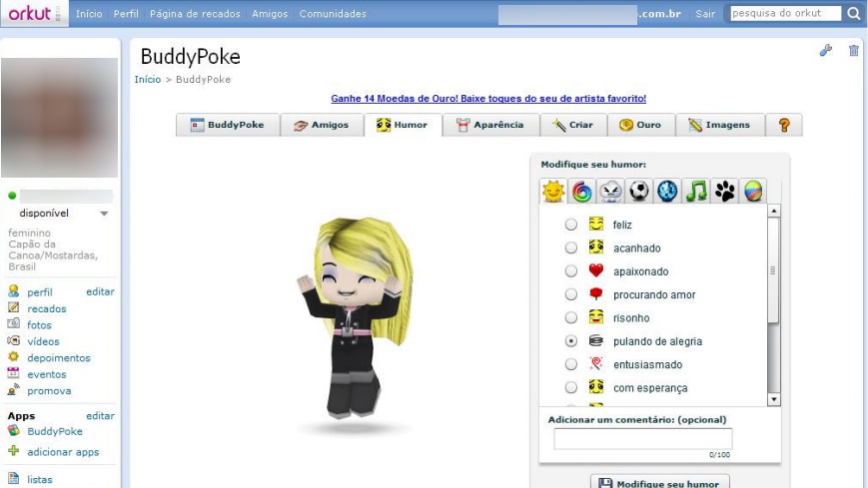Click the trash can delete icon
The height and width of the screenshot is (488, 868).
click(x=854, y=50)
